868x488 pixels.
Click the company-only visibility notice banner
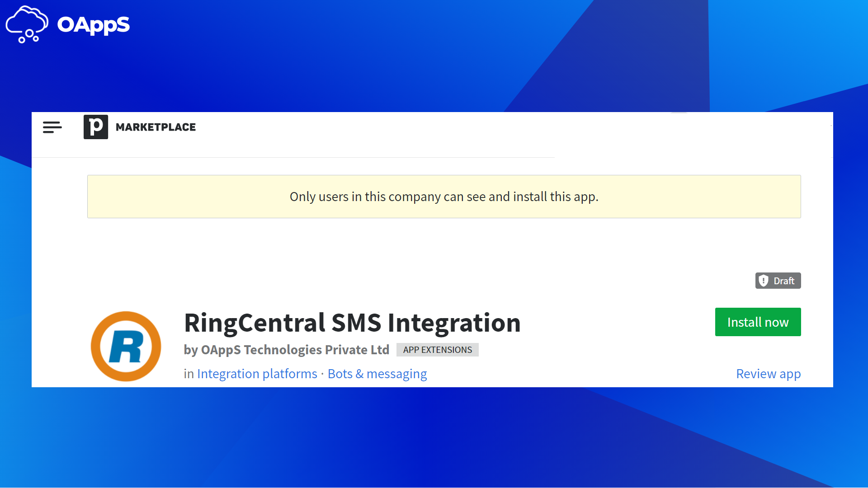click(444, 197)
